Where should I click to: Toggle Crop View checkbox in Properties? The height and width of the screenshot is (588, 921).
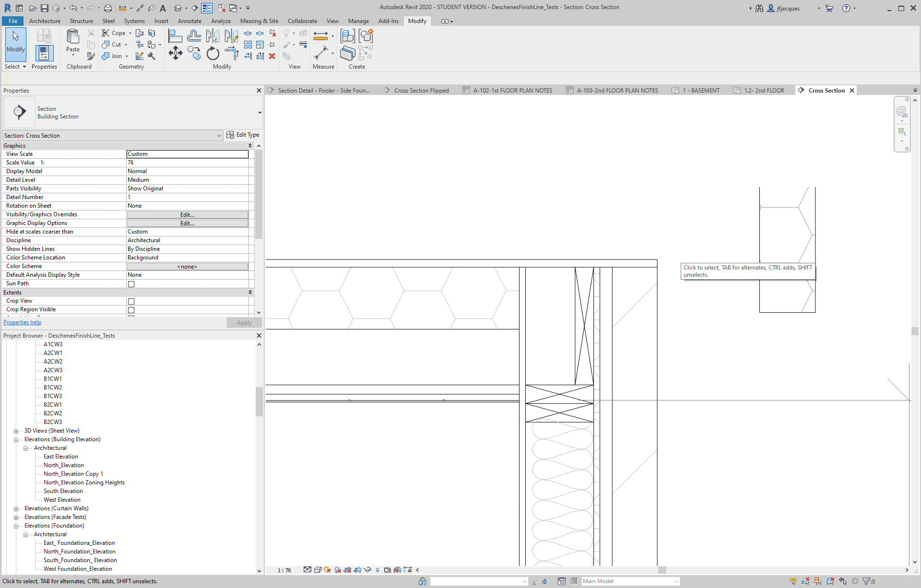coord(130,301)
